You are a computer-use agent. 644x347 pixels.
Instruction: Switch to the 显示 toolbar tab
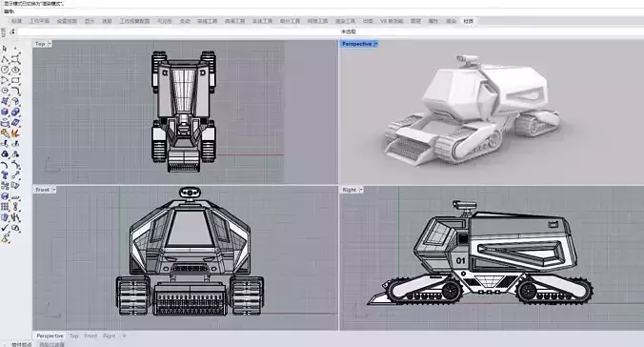tap(90, 21)
